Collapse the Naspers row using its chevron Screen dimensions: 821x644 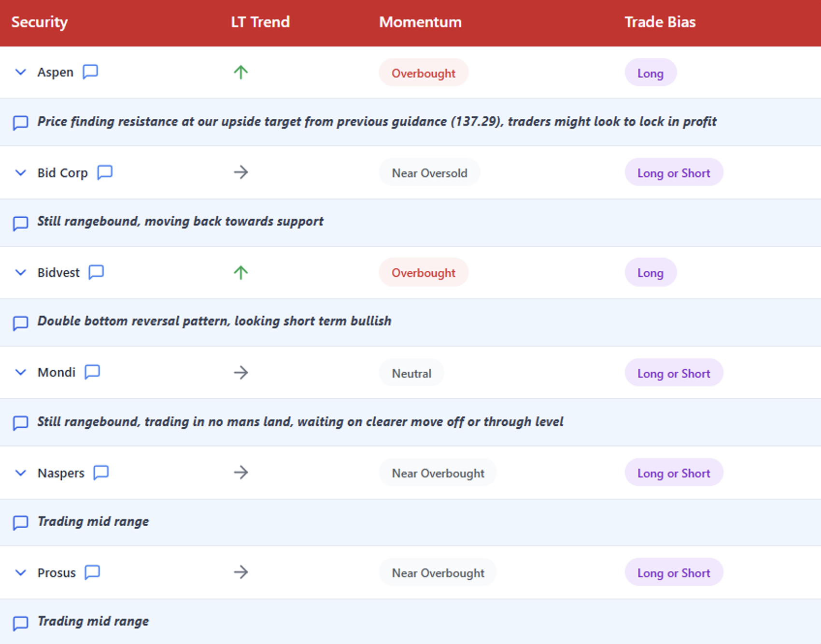click(x=20, y=473)
